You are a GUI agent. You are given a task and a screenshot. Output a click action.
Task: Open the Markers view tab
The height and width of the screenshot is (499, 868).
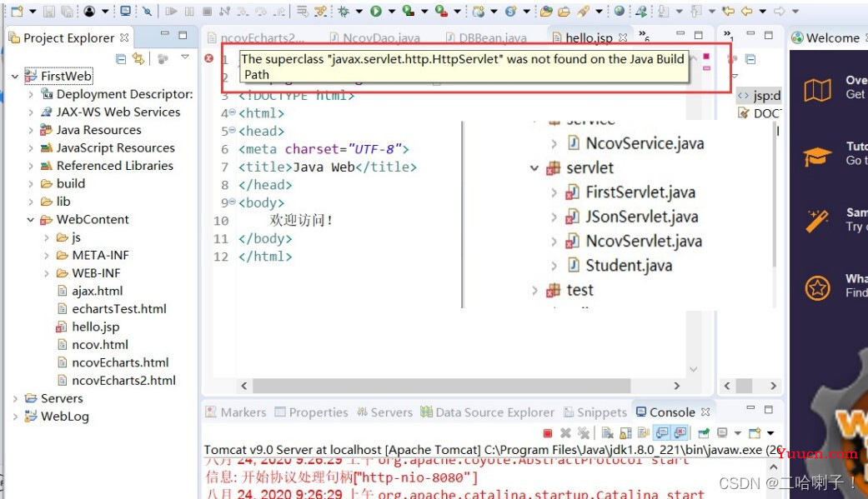[236, 412]
